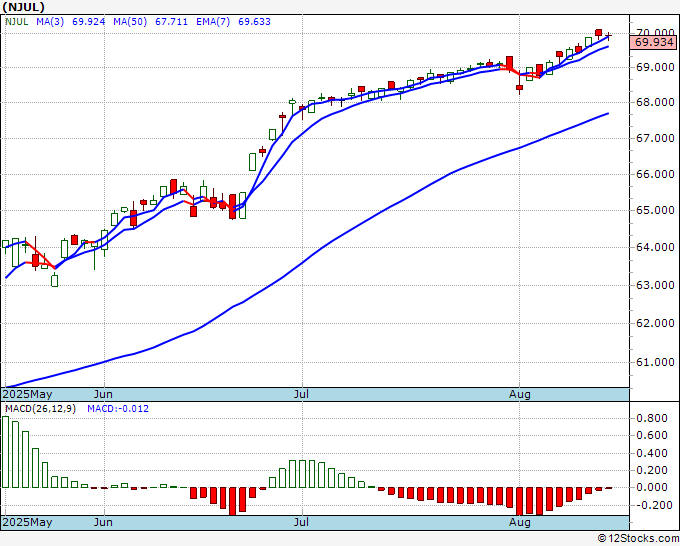Click the current price tag 69.934
The image size is (680, 546).
(654, 42)
